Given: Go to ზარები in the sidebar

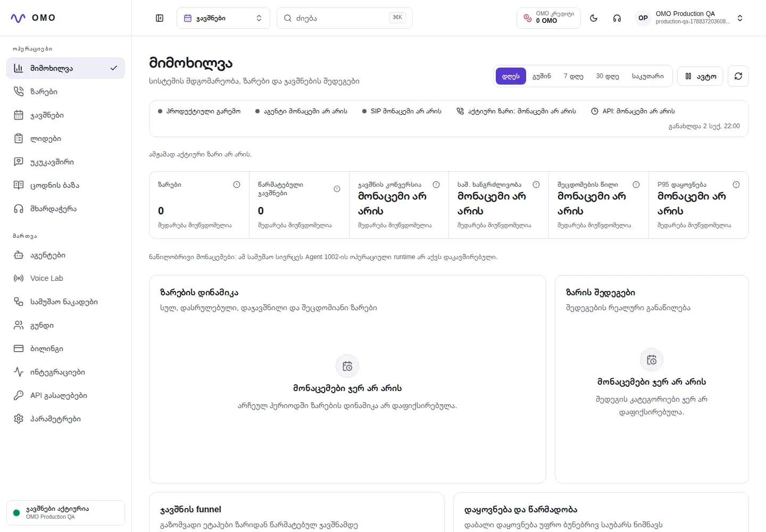Looking at the screenshot, I should pyautogui.click(x=66, y=92).
